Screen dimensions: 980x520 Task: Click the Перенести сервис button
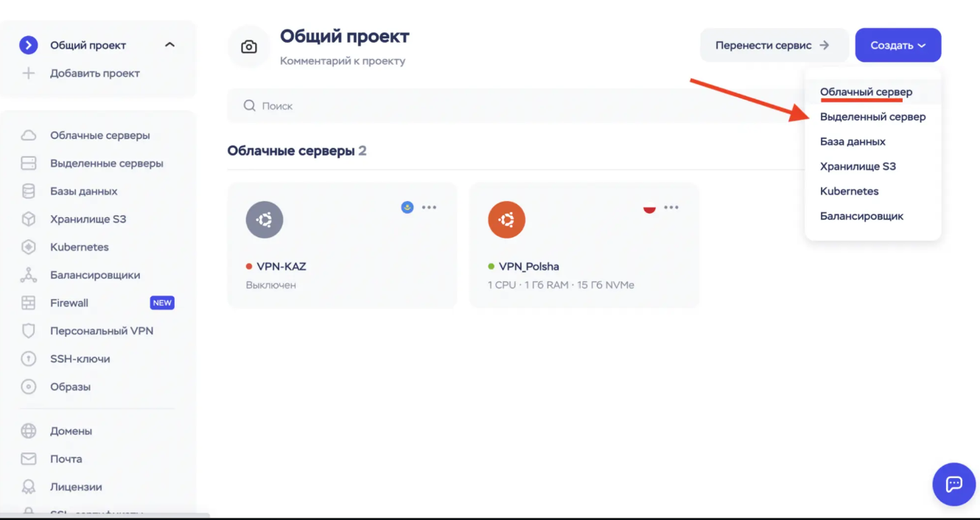[774, 45]
